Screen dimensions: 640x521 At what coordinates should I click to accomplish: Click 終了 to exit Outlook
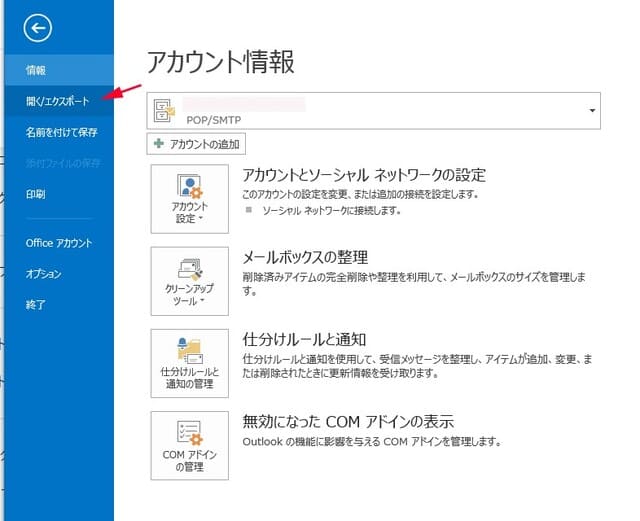[x=36, y=304]
